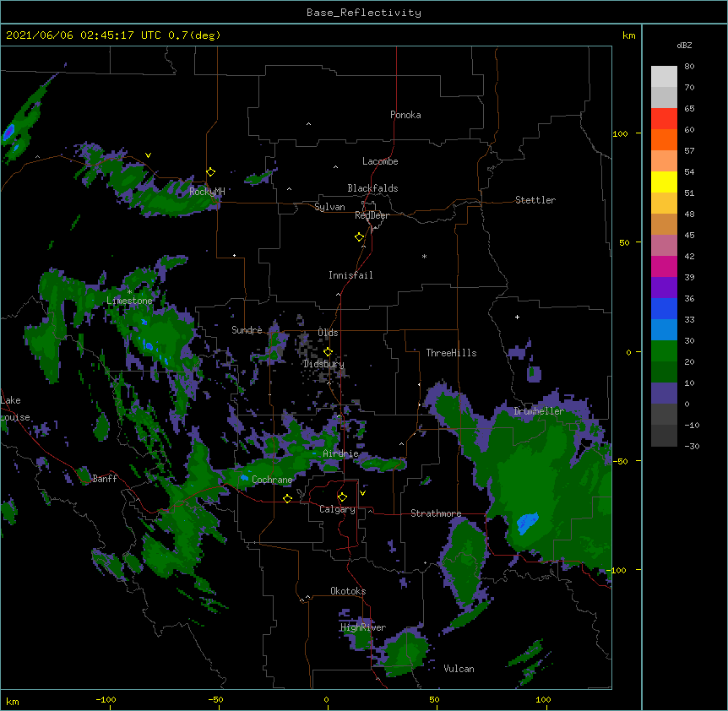Click the red 60-65 dBZ legend swatch
The height and width of the screenshot is (711, 728).
[664, 119]
